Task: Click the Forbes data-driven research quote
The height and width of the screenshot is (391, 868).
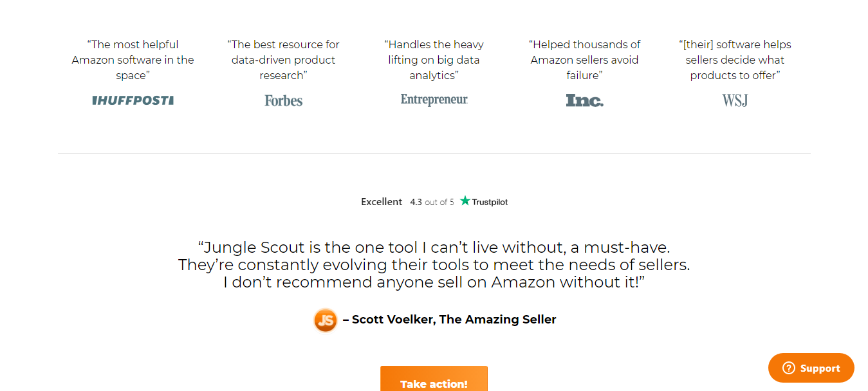Action: pyautogui.click(x=283, y=59)
